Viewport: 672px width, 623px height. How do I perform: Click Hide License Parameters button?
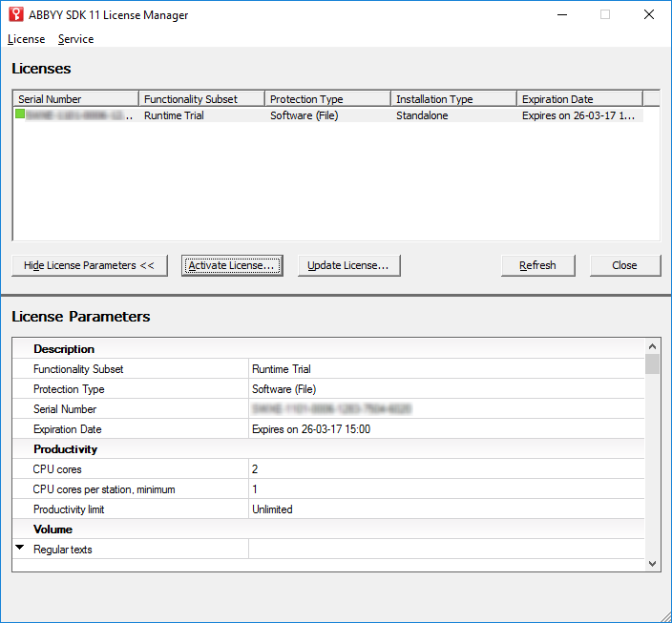pos(89,265)
